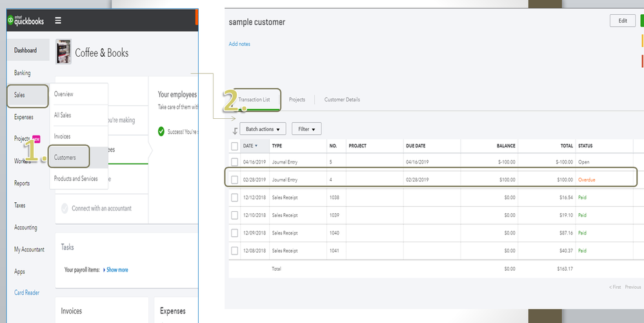This screenshot has height=323, width=644.
Task: Click the Coffee & Books company logo
Action: click(x=63, y=52)
